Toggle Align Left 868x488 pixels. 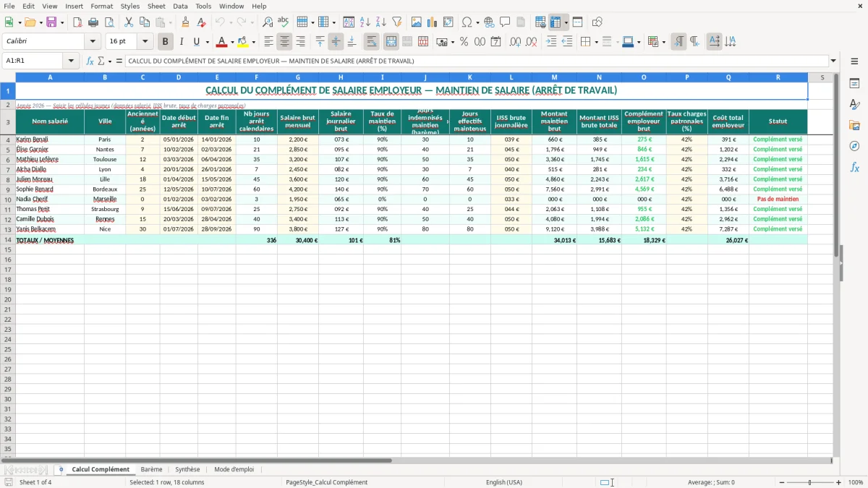point(268,42)
